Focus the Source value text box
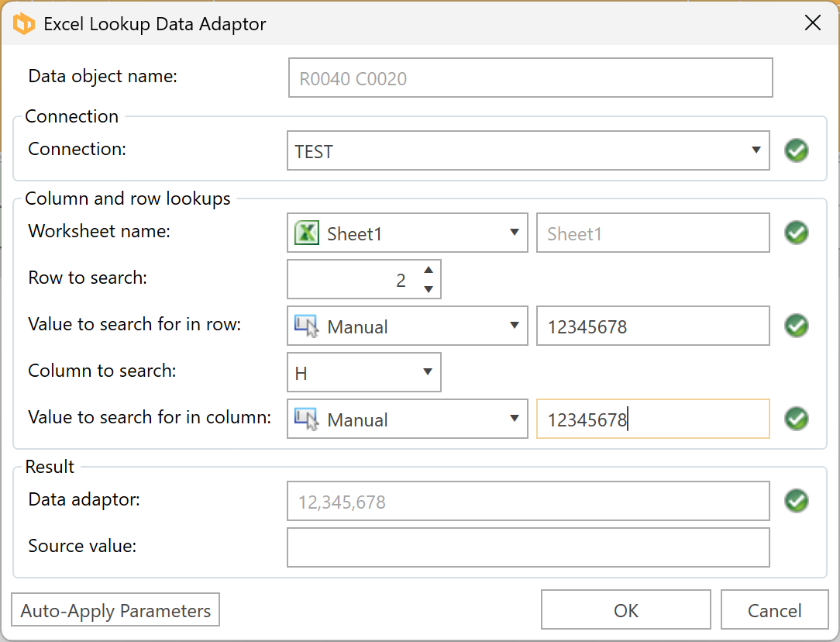 528,547
